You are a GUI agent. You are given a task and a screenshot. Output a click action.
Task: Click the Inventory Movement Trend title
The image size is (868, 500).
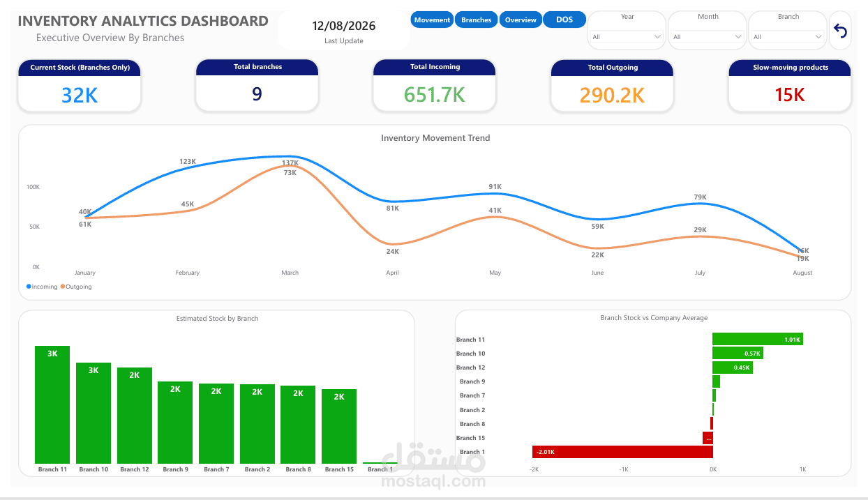click(435, 138)
